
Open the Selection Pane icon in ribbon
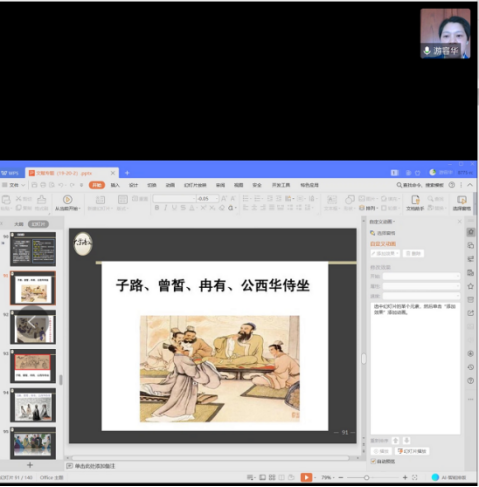coord(462,199)
